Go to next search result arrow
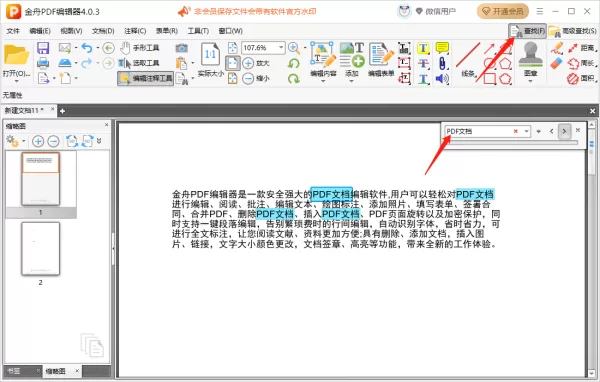 564,131
